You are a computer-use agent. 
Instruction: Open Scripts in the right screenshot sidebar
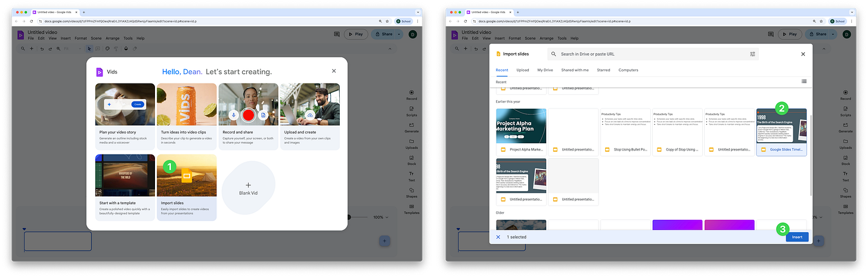pos(845,111)
